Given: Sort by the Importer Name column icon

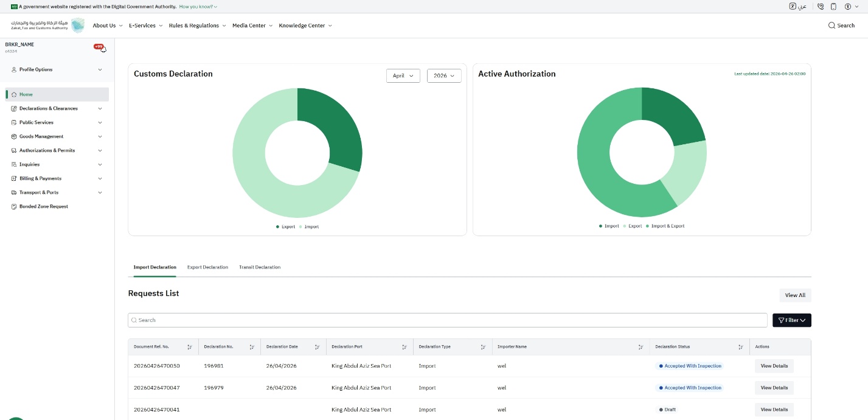Looking at the screenshot, I should click(641, 347).
